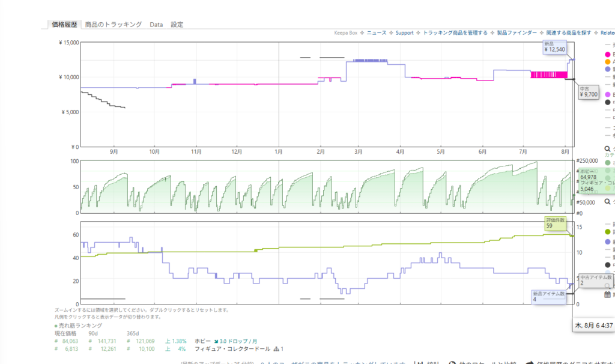Toggle the orange legend dot in price chart
The height and width of the screenshot is (364, 615).
[x=608, y=62]
